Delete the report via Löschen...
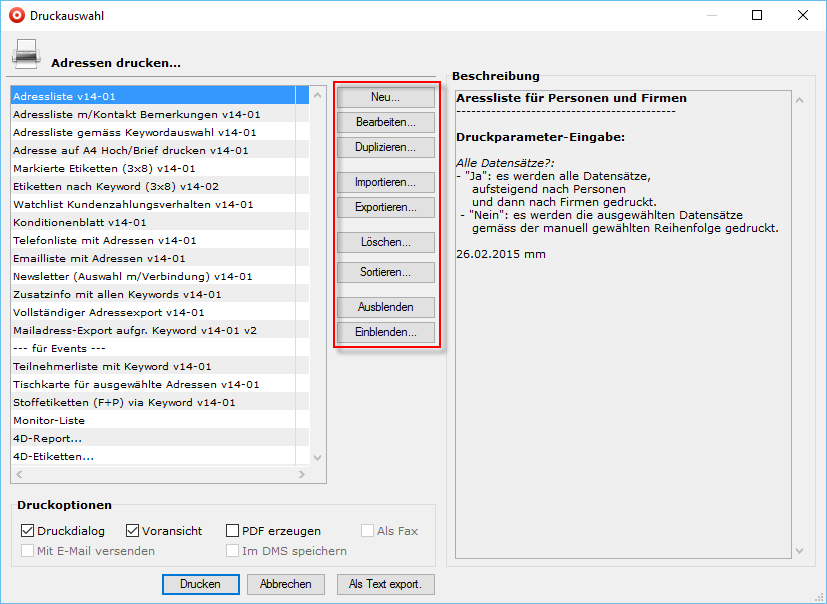Screen dimensions: 827x604 point(385,242)
